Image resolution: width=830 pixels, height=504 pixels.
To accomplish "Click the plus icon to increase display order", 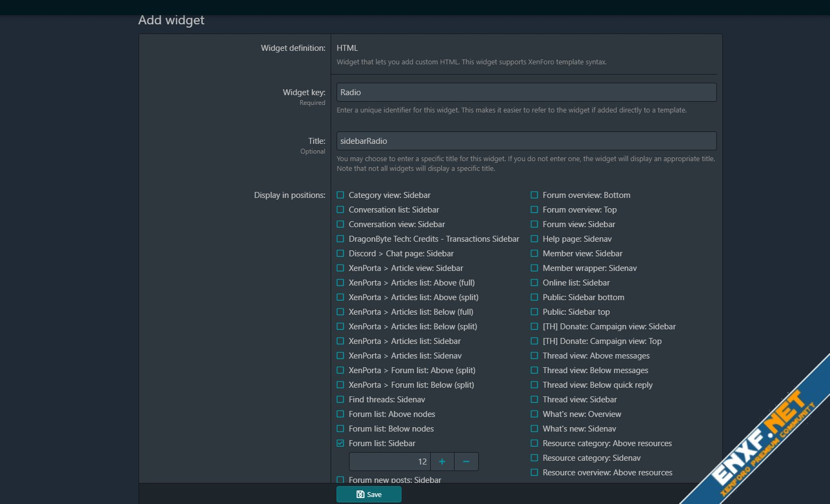I will [442, 461].
